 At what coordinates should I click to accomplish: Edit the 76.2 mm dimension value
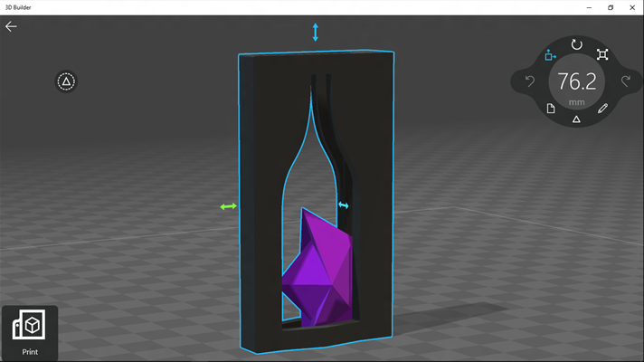click(x=577, y=81)
